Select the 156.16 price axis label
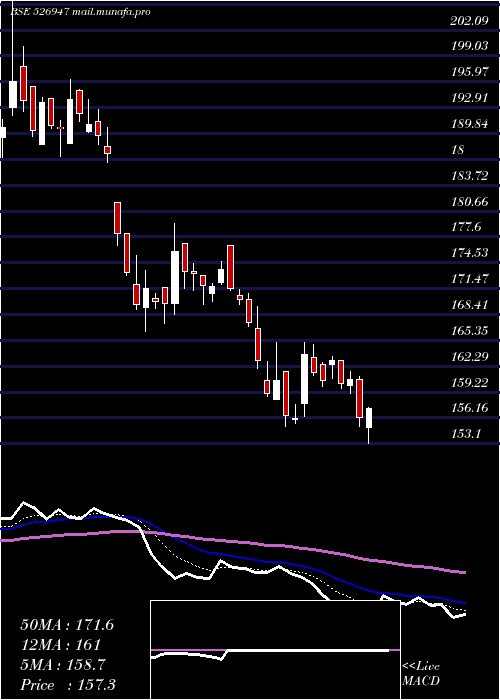This screenshot has width=500, height=700. pyautogui.click(x=469, y=408)
